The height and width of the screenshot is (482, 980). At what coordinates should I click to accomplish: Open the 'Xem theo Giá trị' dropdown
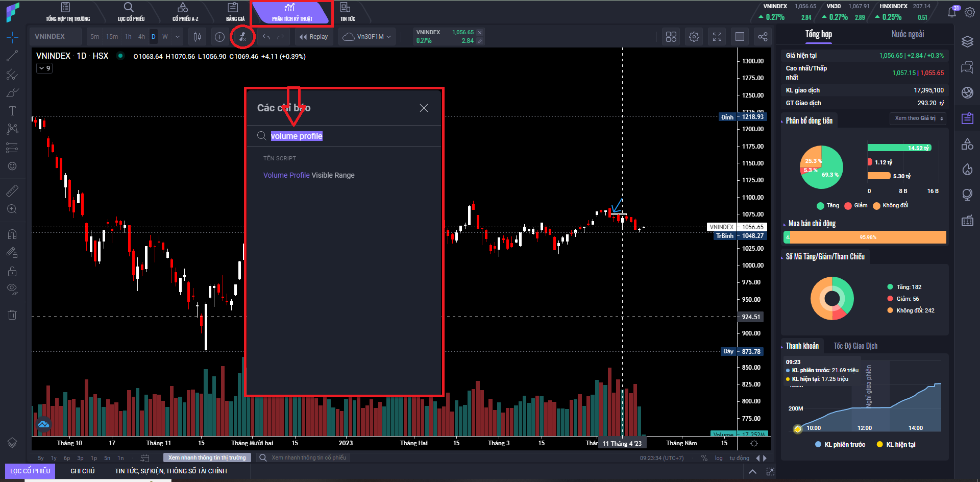(918, 118)
